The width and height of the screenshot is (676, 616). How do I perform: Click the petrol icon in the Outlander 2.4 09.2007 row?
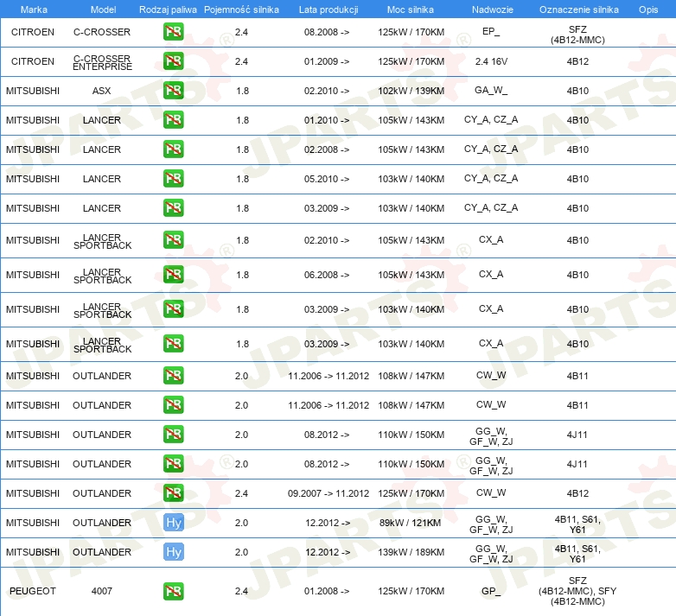click(x=173, y=492)
